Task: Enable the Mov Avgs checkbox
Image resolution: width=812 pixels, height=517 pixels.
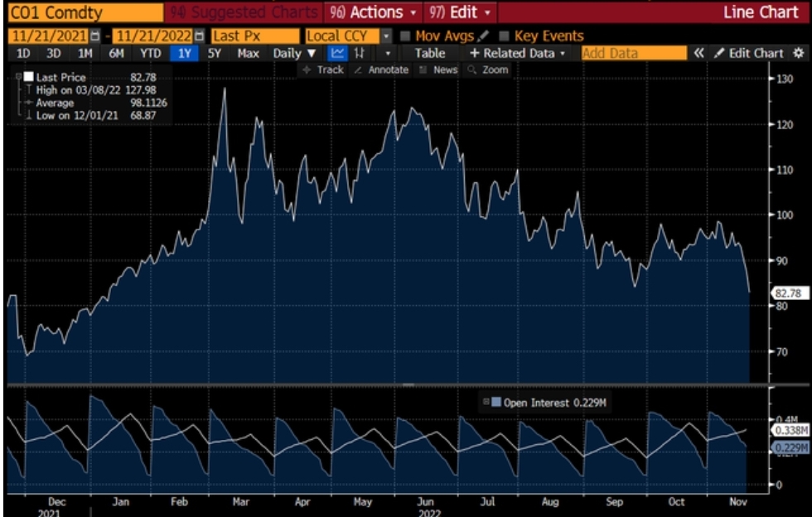Action: point(405,36)
